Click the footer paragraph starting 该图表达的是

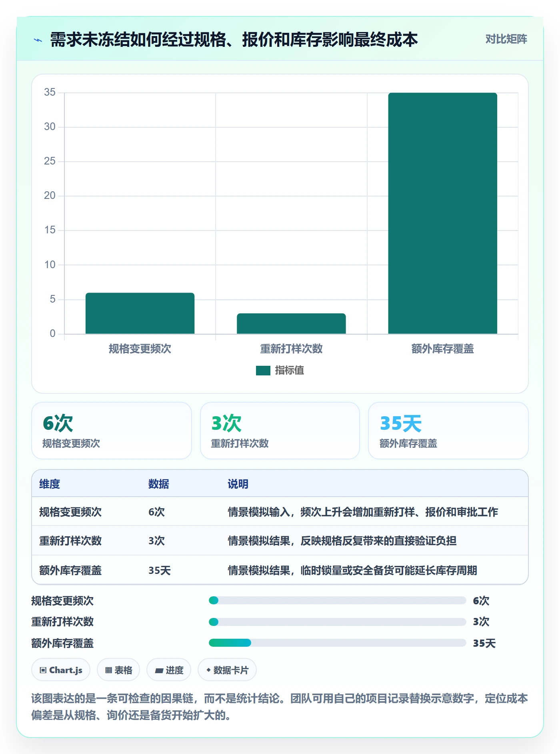pyautogui.click(x=280, y=707)
